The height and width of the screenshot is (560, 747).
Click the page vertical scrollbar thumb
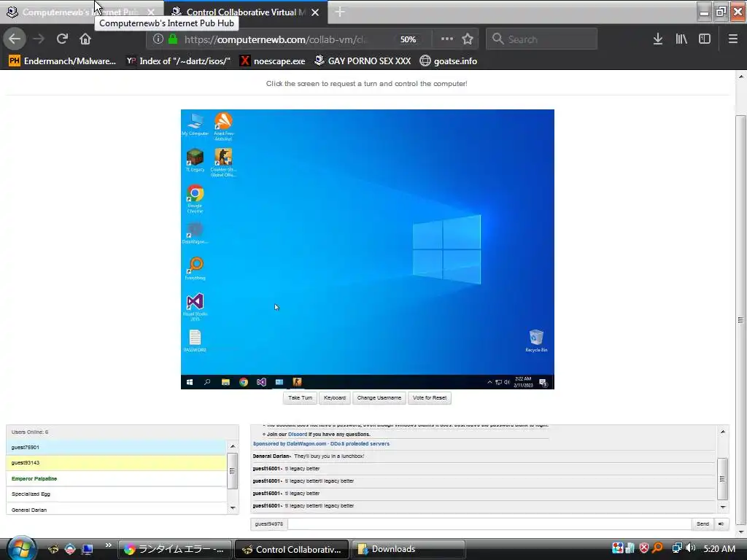click(740, 319)
